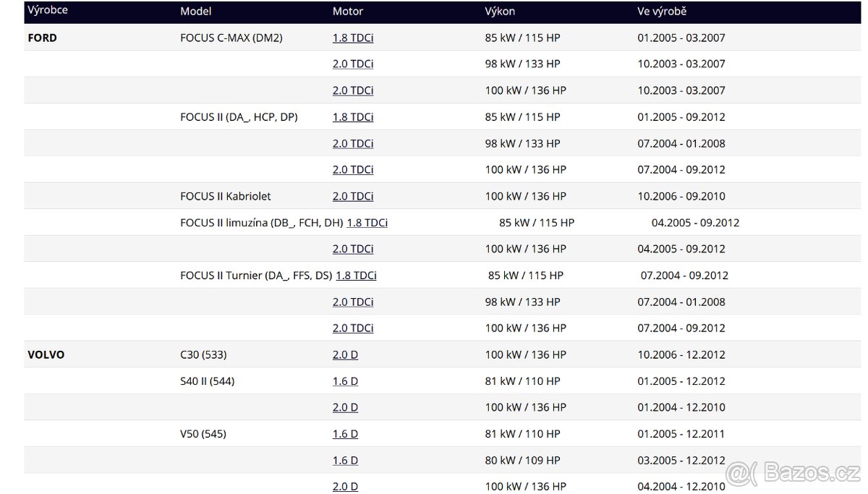Open 1.8 TDCi link for FOCUS II Turnier

pyautogui.click(x=356, y=276)
